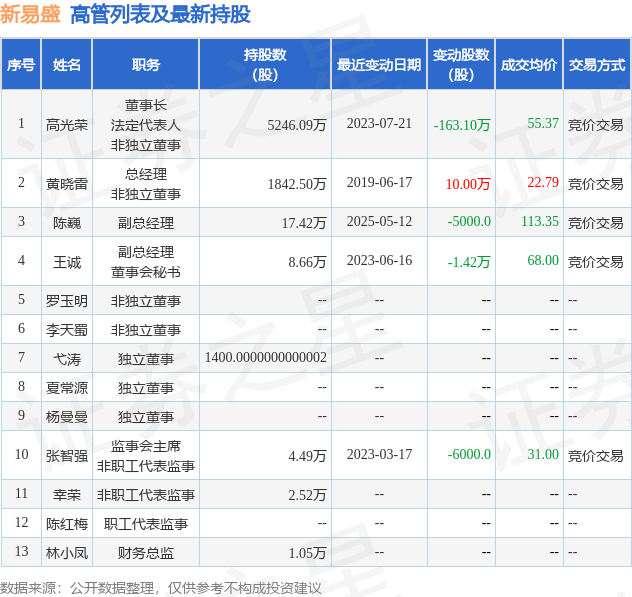Click the position 职工代表监事 for 陈红梅
Image resolution: width=632 pixels, height=597 pixels.
[146, 524]
